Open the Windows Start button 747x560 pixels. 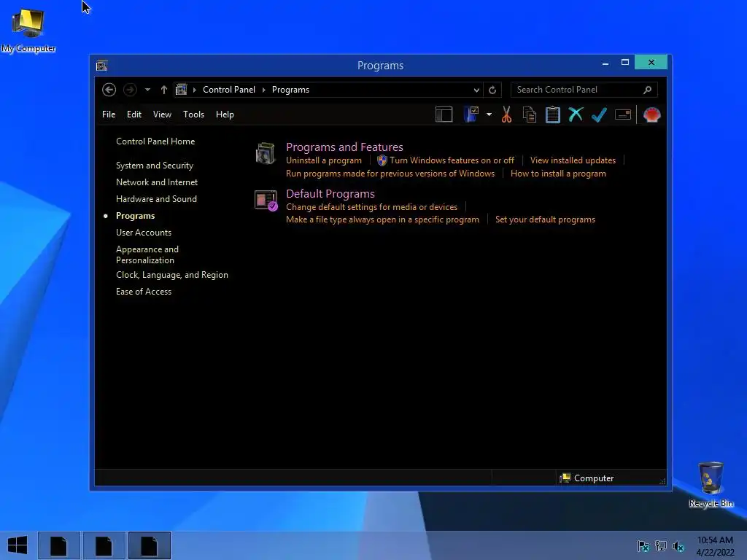18,545
